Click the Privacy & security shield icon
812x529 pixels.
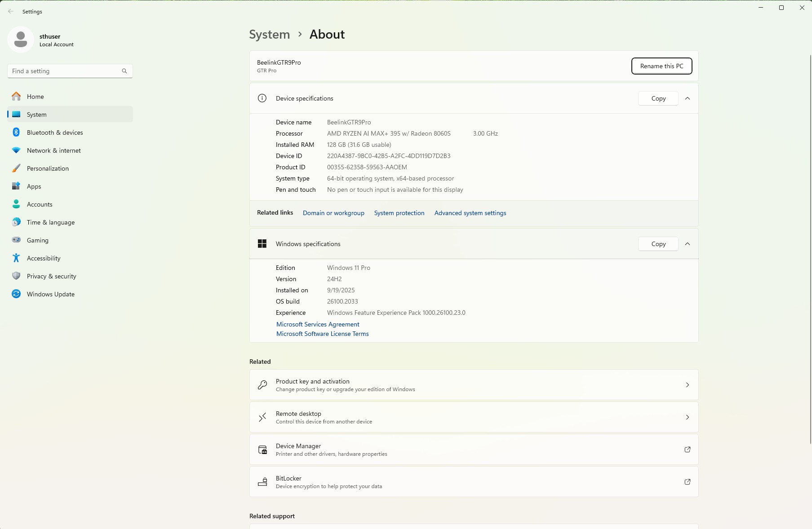pos(16,276)
